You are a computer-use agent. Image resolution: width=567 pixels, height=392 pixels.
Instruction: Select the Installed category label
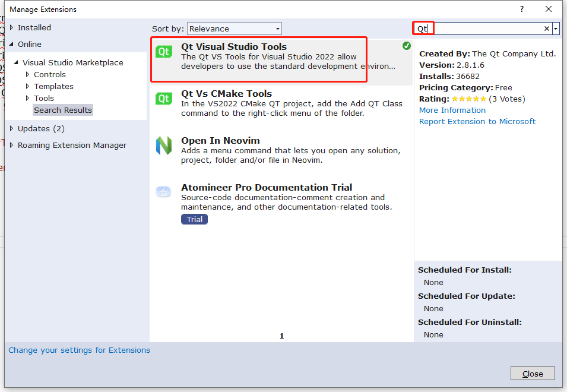pos(34,27)
